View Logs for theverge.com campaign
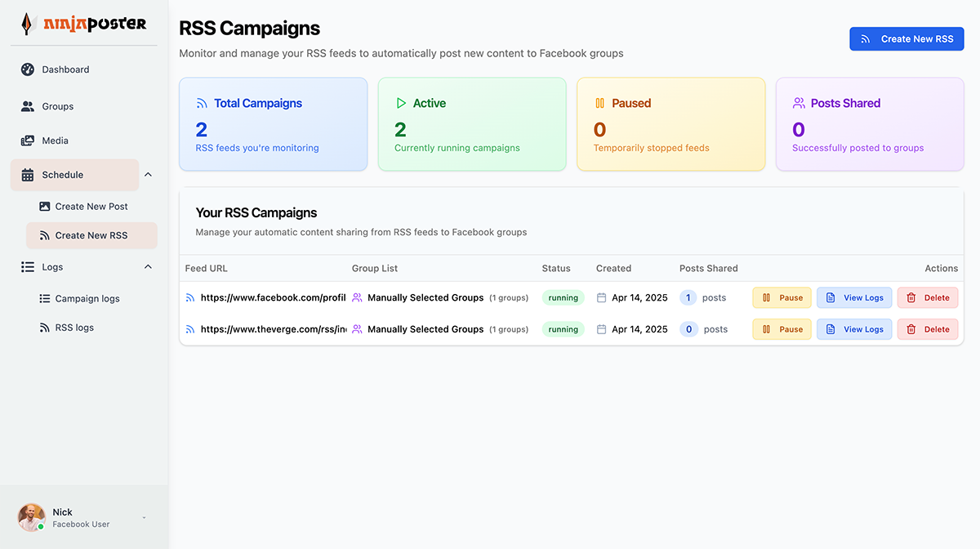The width and height of the screenshot is (980, 549). [x=854, y=329]
